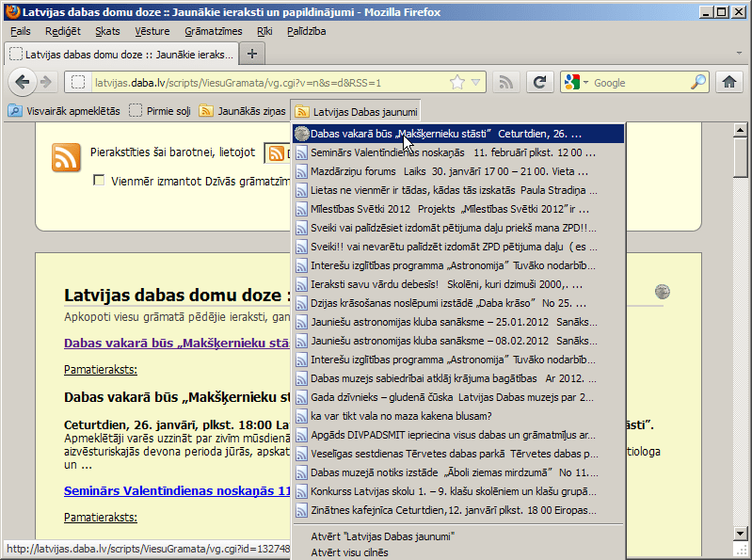Select Jauniešu astronomijas kluba sanāksme – 25.01.2012
Viewport: 752px width, 560px height.
[458, 322]
